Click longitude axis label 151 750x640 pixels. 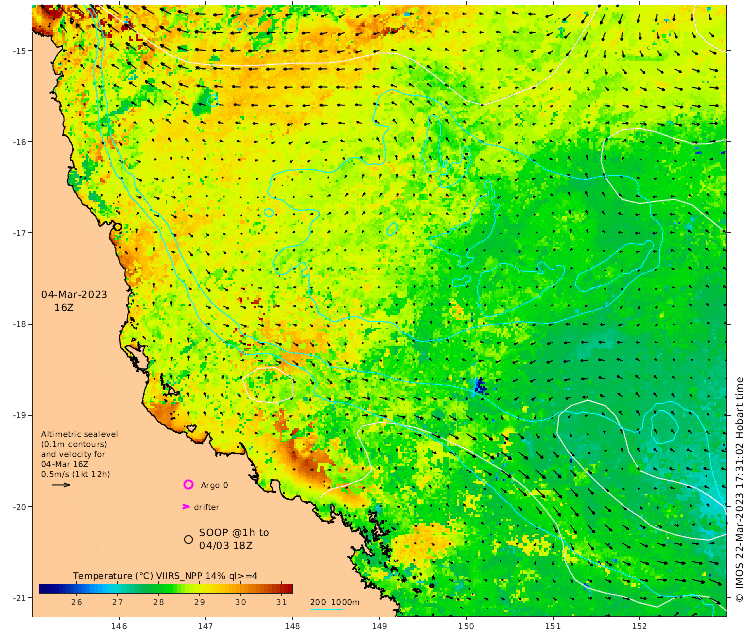(x=553, y=626)
